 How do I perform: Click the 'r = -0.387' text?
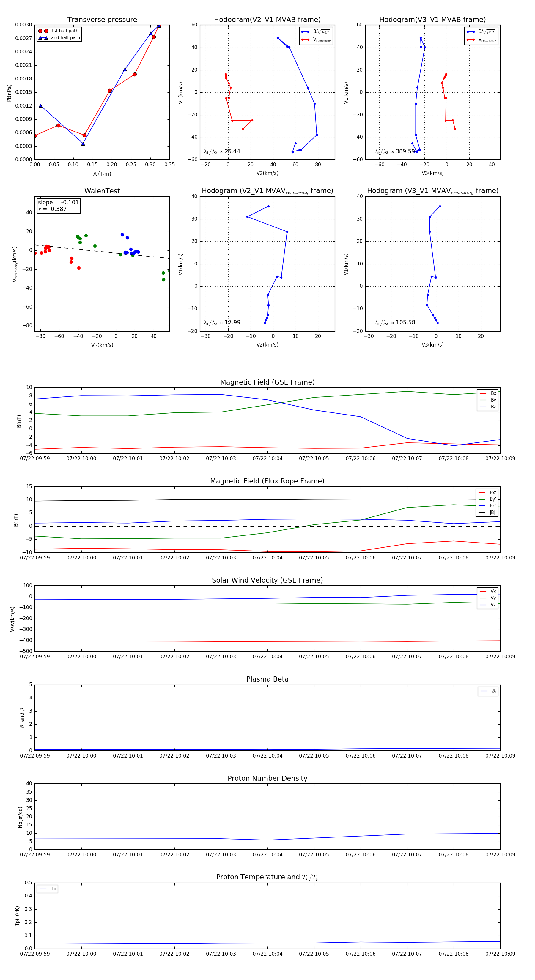click(x=53, y=209)
